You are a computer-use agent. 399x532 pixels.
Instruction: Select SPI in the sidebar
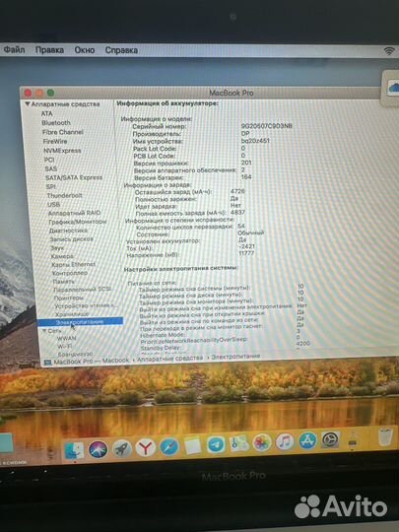click(x=51, y=186)
